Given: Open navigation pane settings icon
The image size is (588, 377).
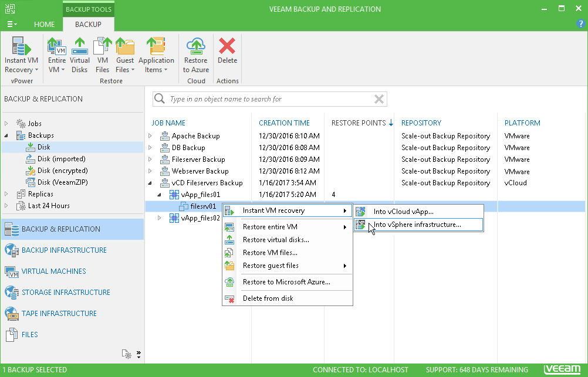Looking at the screenshot, I should point(126,354).
